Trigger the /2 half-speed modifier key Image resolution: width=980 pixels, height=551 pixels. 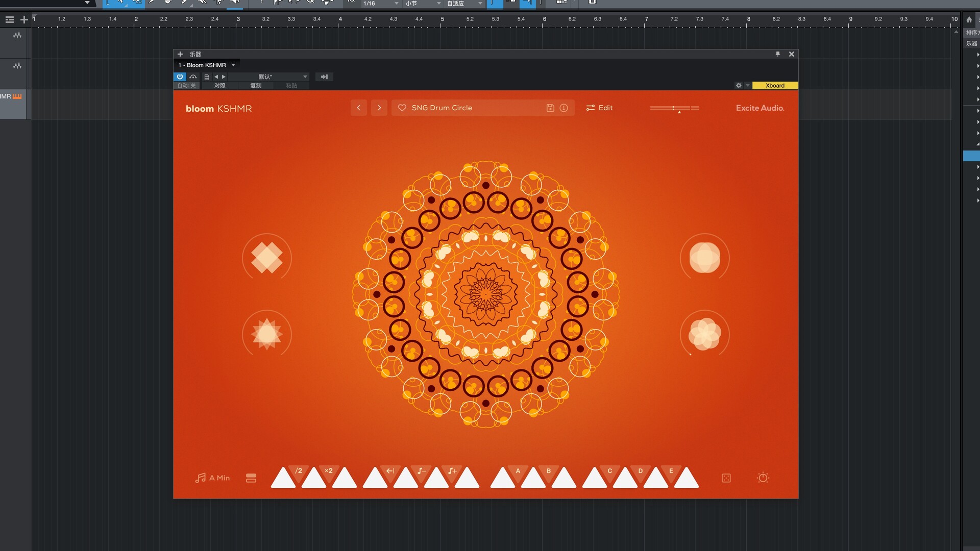(x=299, y=471)
